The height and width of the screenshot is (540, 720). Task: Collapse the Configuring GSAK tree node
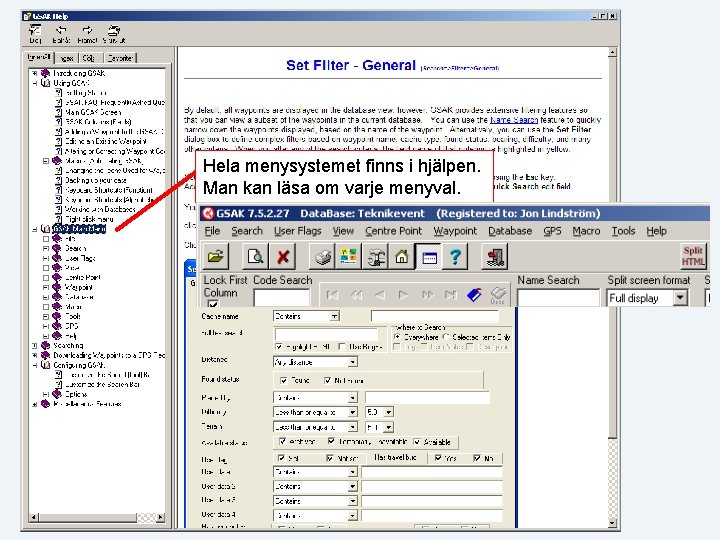point(35,365)
